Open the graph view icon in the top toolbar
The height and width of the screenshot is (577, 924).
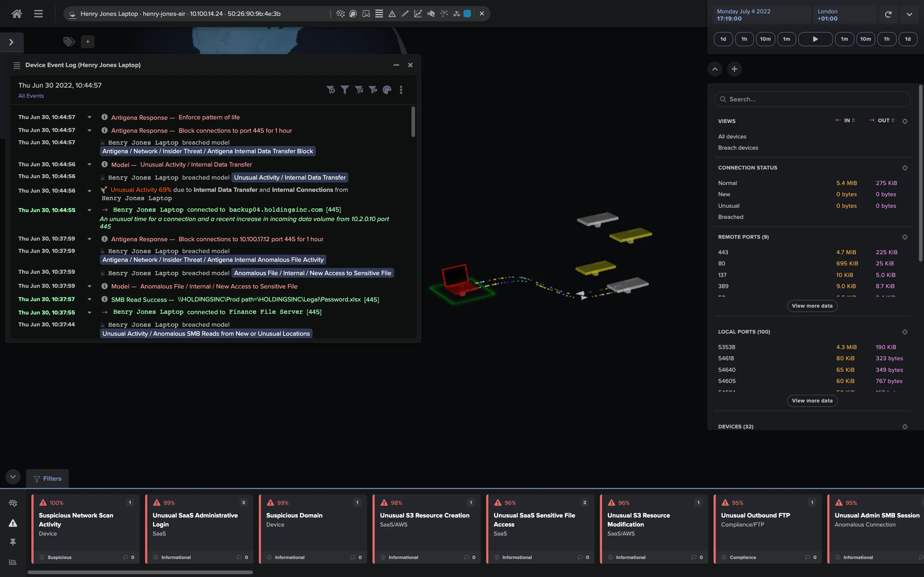coord(418,13)
